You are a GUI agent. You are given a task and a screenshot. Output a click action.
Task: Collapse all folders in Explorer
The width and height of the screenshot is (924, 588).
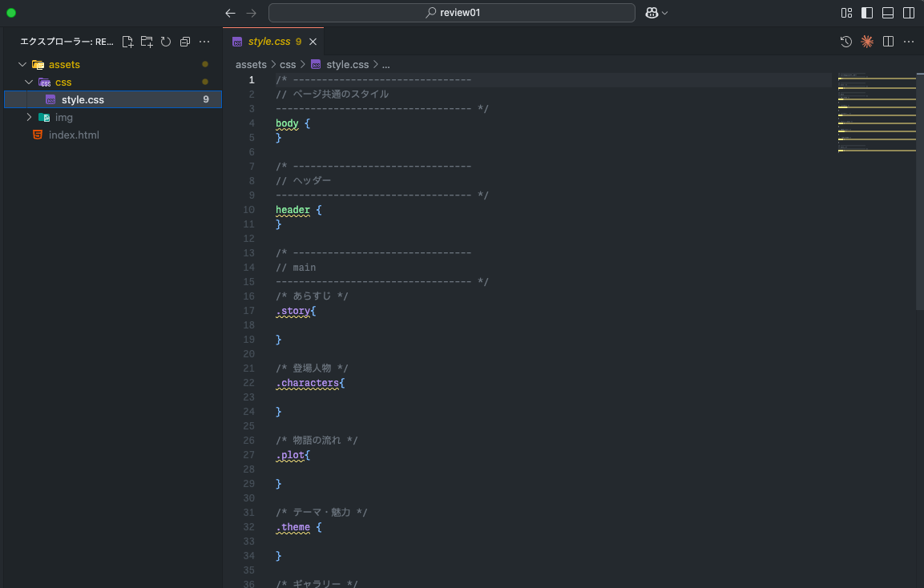[185, 42]
